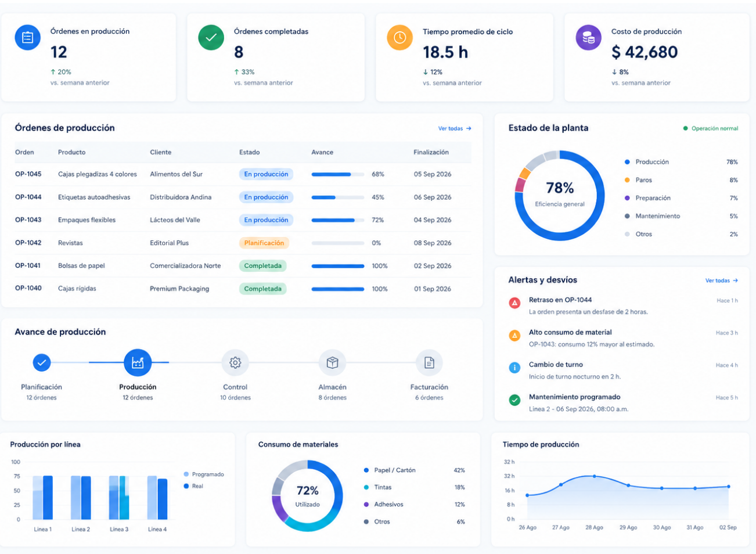Click the red warning icon for Retraso en OP-1044
This screenshot has height=554, width=756.
pyautogui.click(x=514, y=303)
